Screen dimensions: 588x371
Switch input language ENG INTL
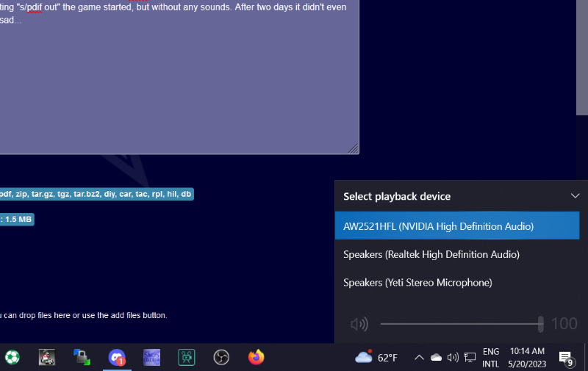(x=490, y=357)
